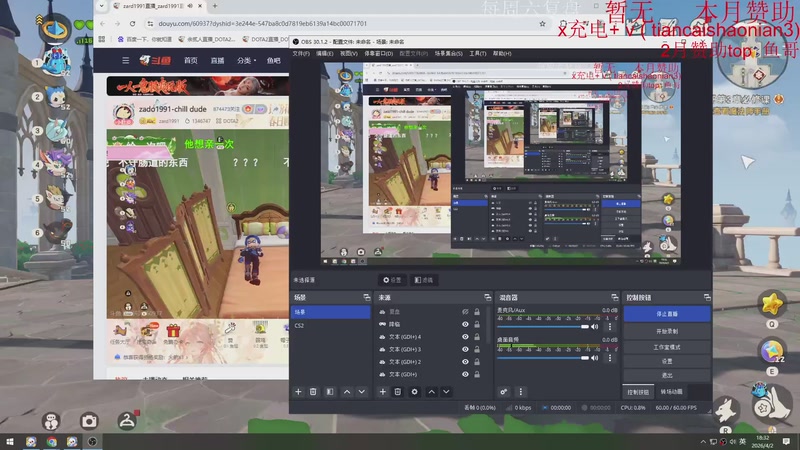This screenshot has width=800, height=450.
Task: Add a new scene with the plus icon
Action: (x=298, y=392)
